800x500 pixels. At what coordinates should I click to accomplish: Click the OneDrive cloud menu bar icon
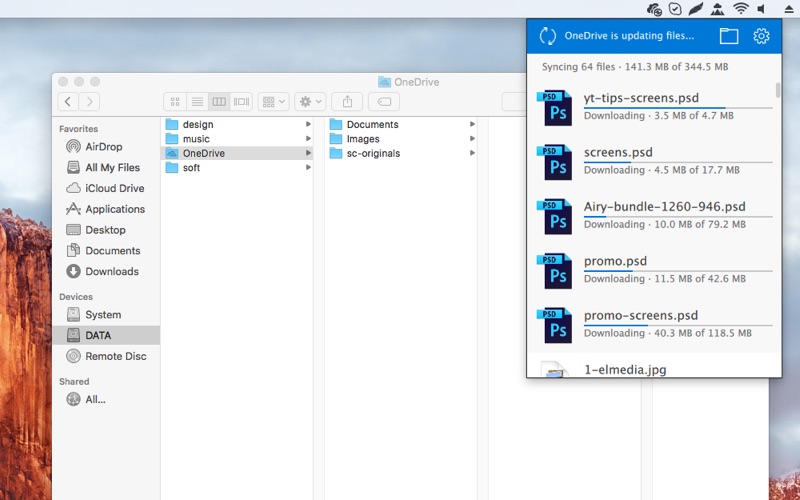(654, 9)
